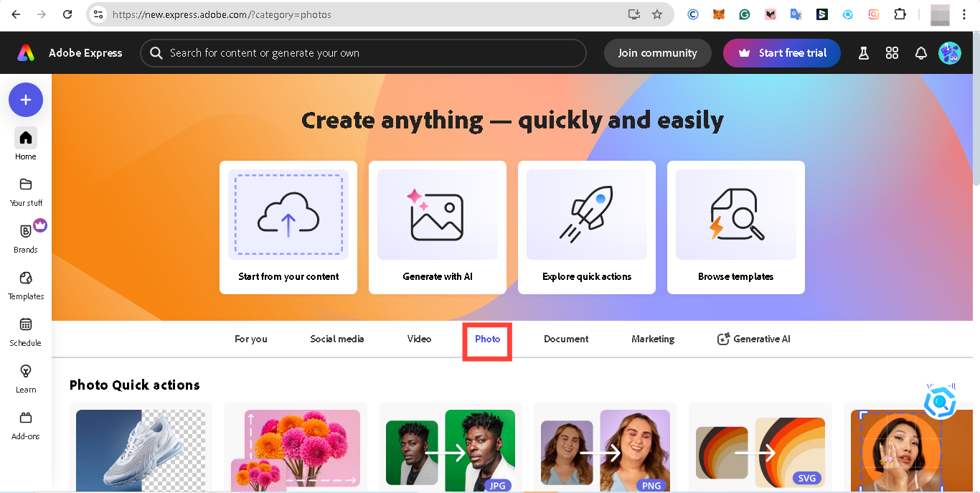Open Your stuff folder in sidebar
Viewport: 980px width, 493px height.
26,192
